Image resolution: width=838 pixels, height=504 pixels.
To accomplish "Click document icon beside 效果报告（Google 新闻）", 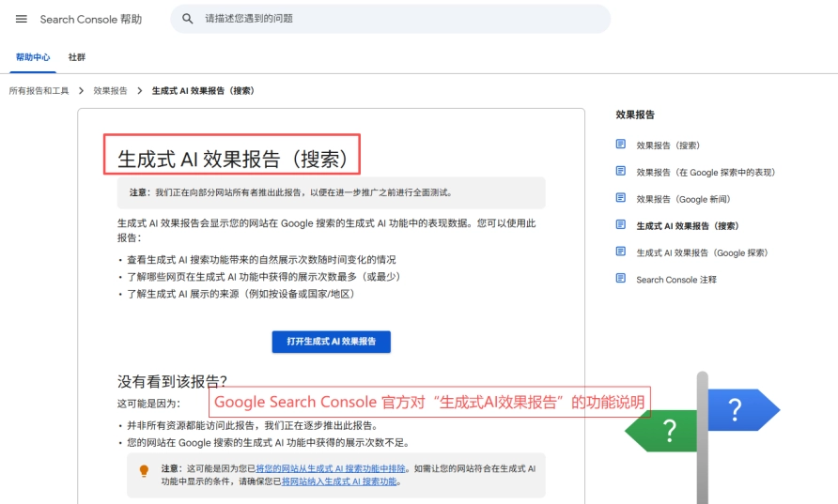I will point(620,197).
